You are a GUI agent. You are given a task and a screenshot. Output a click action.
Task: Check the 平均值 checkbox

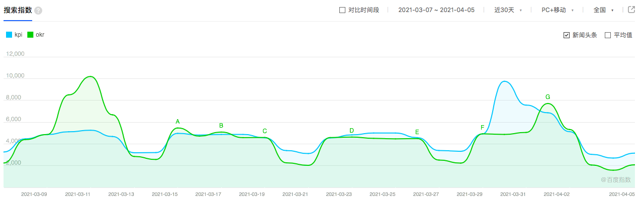[607, 35]
